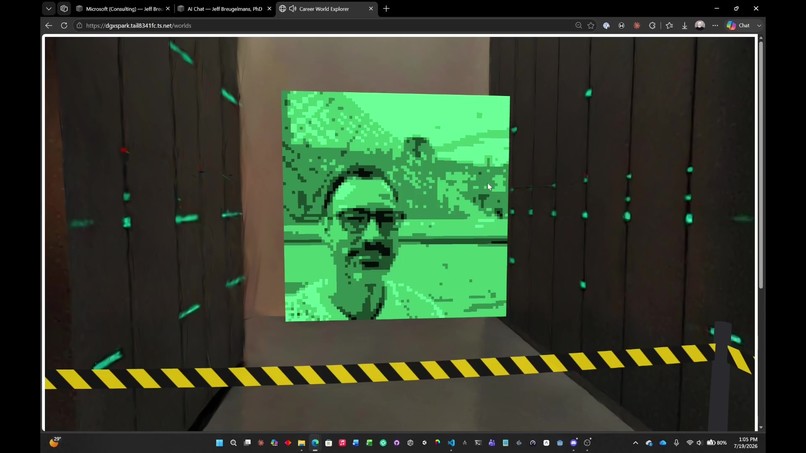Open the zoom magnifier in address bar
Viewport: 806px width, 453px height.
pos(578,25)
